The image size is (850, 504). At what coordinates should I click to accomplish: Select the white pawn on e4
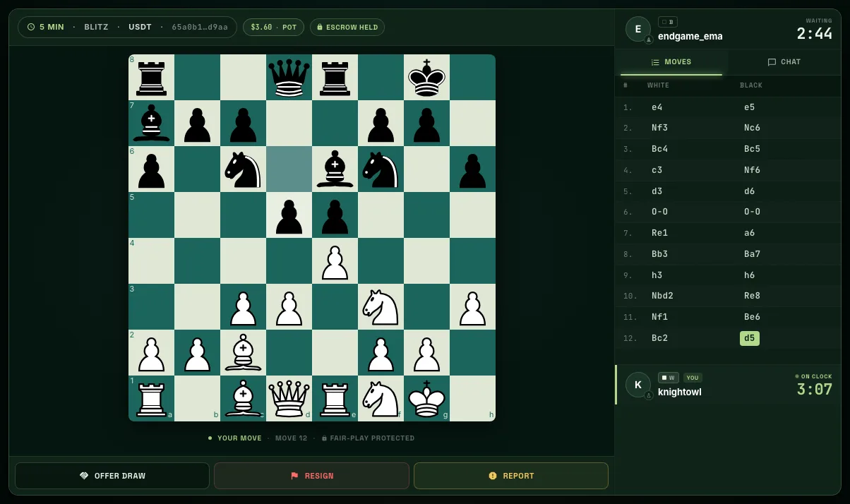(335, 261)
